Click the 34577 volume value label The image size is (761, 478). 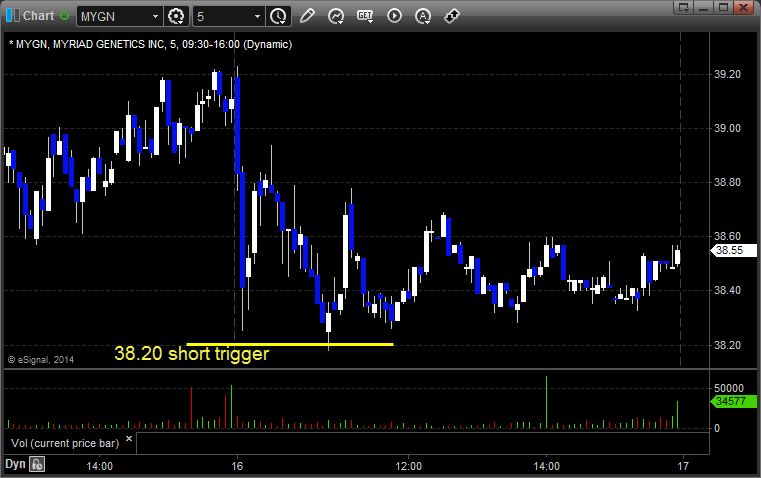point(733,401)
